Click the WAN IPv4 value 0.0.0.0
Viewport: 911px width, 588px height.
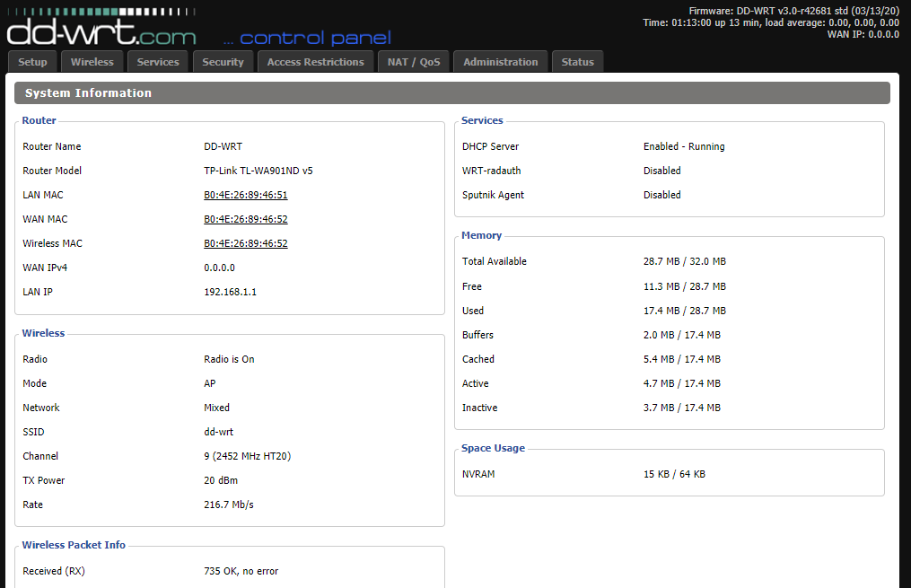point(219,268)
